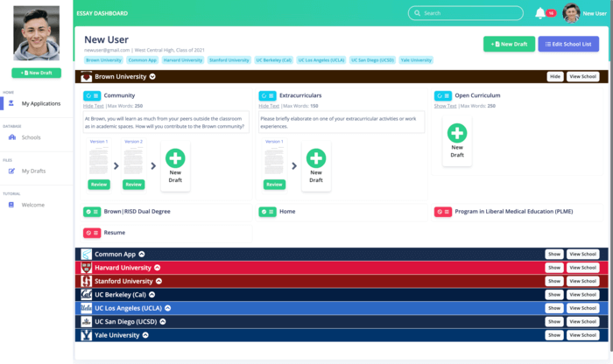
Task: Click the green New Draft header button
Action: 509,44
